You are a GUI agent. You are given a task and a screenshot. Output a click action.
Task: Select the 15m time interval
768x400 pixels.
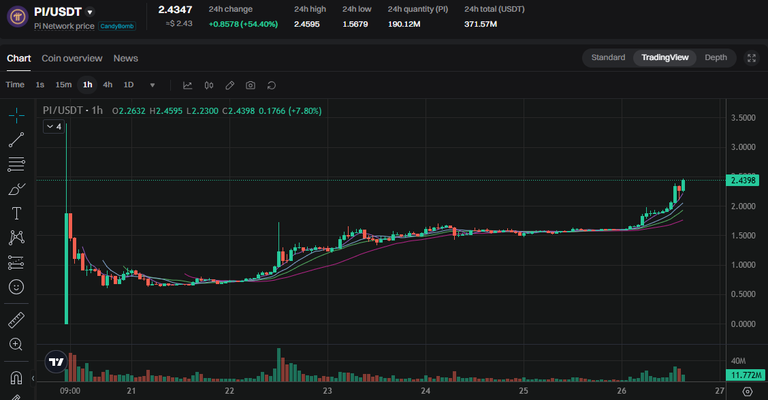click(63, 85)
